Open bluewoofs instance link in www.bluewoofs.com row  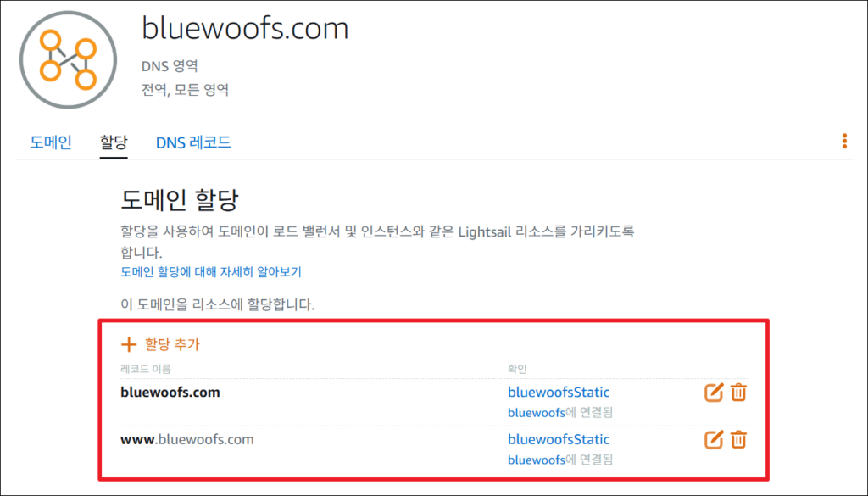click(x=537, y=460)
